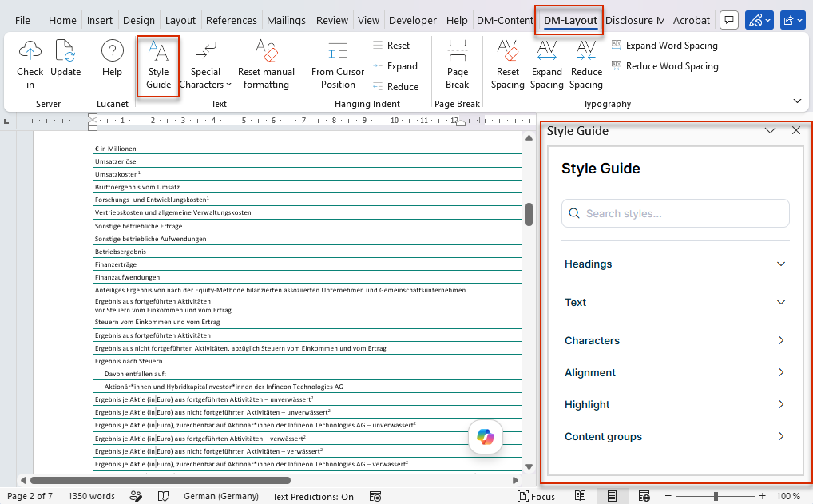Open Style Guide pane options chevron
The image size is (813, 504).
[770, 131]
